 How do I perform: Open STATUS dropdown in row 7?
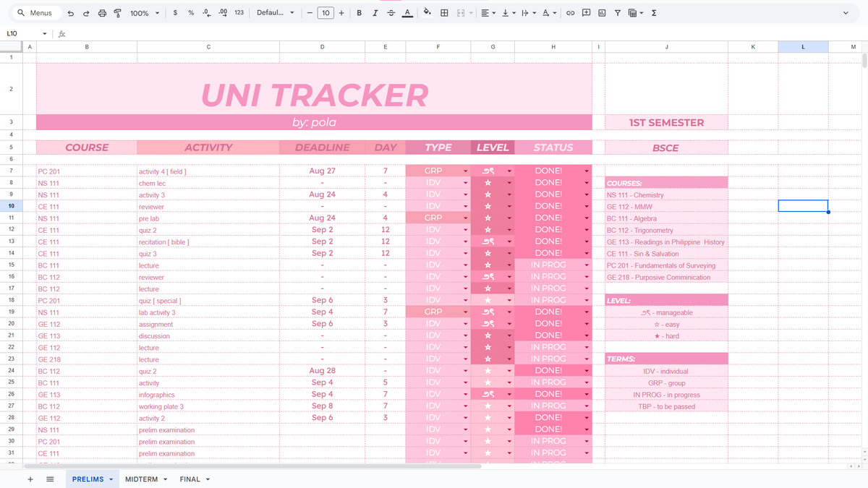[x=586, y=171]
